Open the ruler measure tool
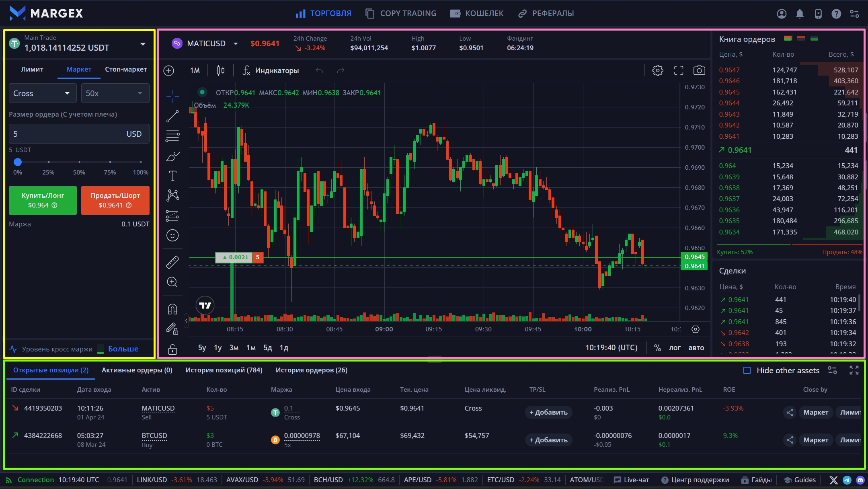Viewport: 868px width, 489px height. tap(172, 262)
